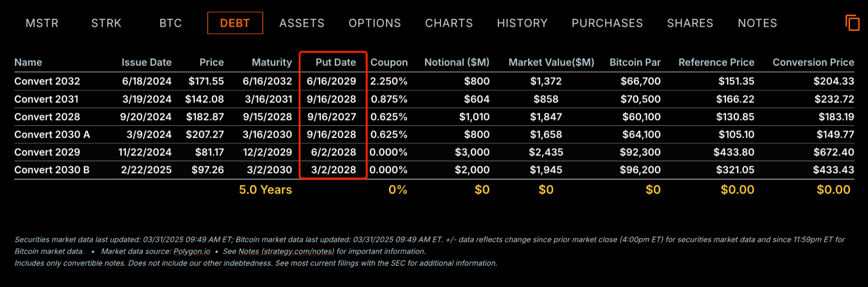Select the Convert 2030 B row name

(52, 170)
